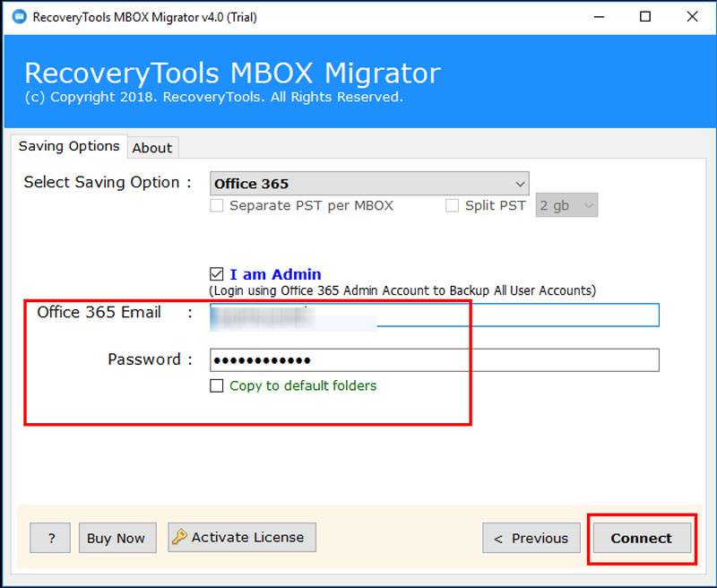Tick the Split PST checkbox

coord(452,206)
